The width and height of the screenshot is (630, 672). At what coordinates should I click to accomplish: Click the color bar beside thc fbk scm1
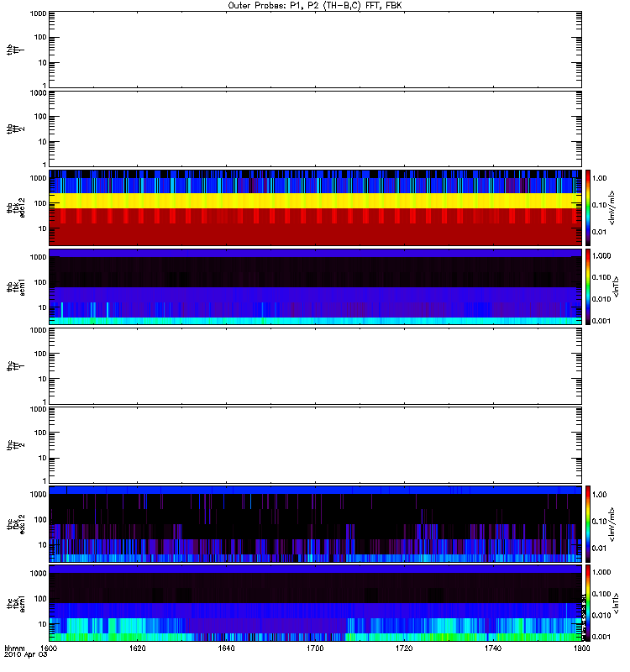click(x=588, y=603)
